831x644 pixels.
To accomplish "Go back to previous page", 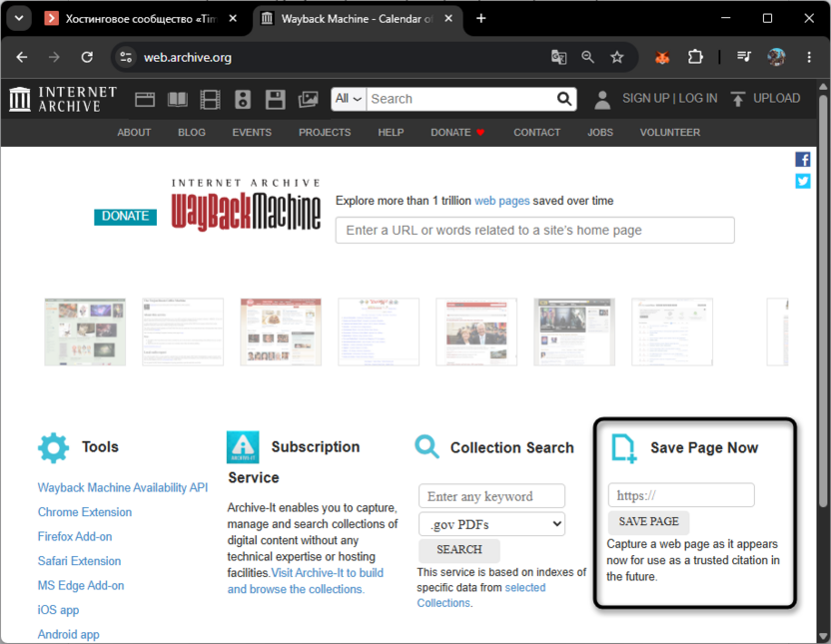I will pyautogui.click(x=22, y=57).
